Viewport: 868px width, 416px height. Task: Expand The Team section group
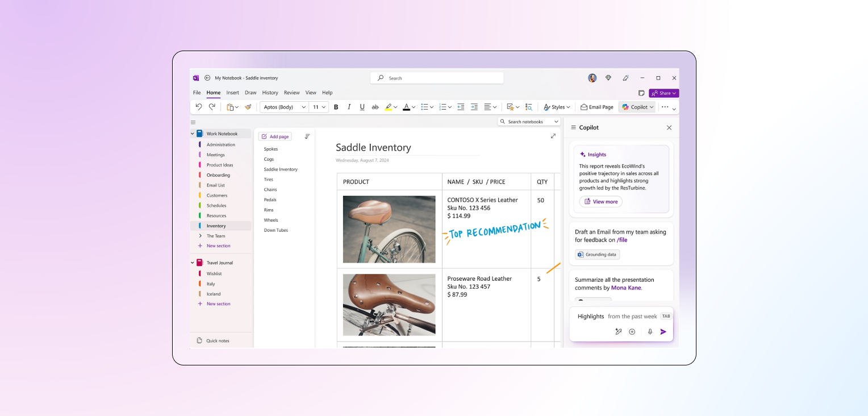pyautogui.click(x=200, y=236)
